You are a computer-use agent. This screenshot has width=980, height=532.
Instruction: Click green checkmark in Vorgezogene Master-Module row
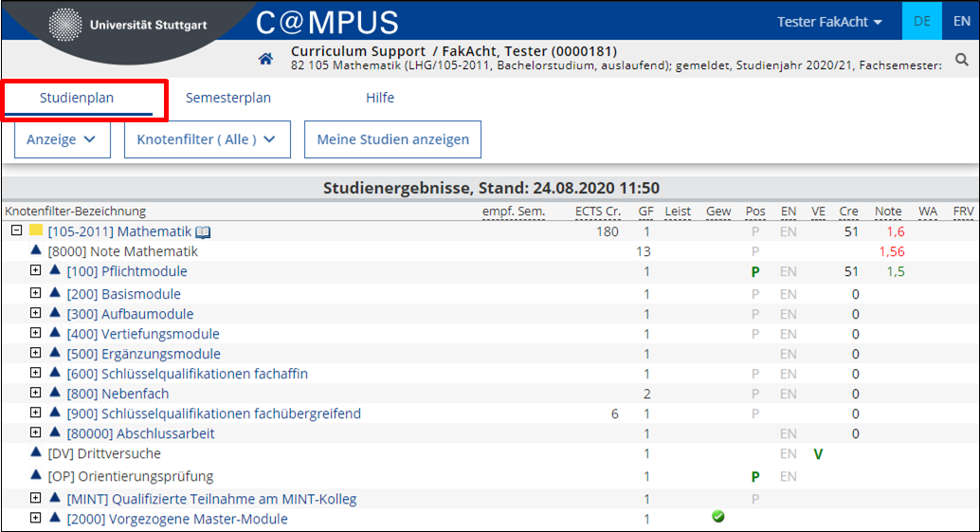tap(718, 517)
